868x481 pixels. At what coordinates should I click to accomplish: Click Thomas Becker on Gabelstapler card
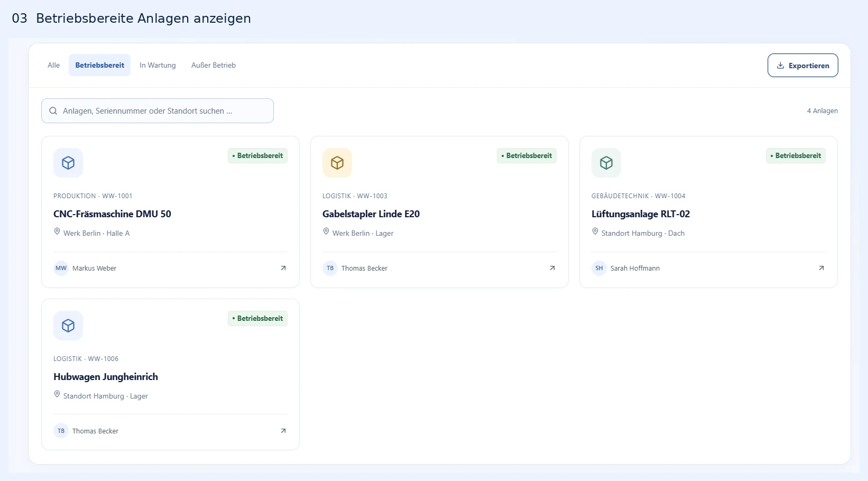tap(364, 269)
